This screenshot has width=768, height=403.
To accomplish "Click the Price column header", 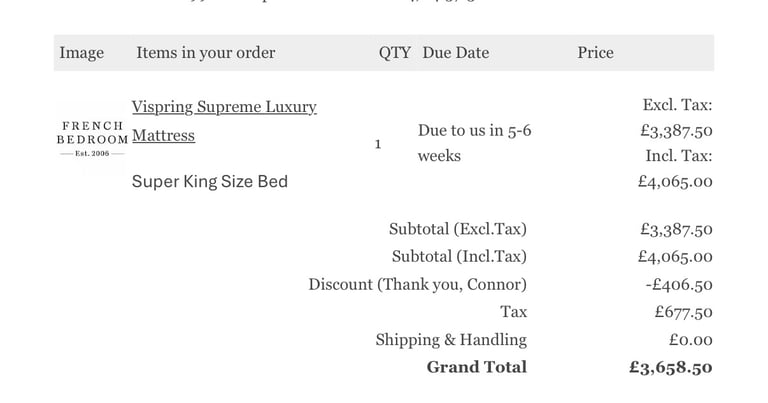I will tap(595, 52).
